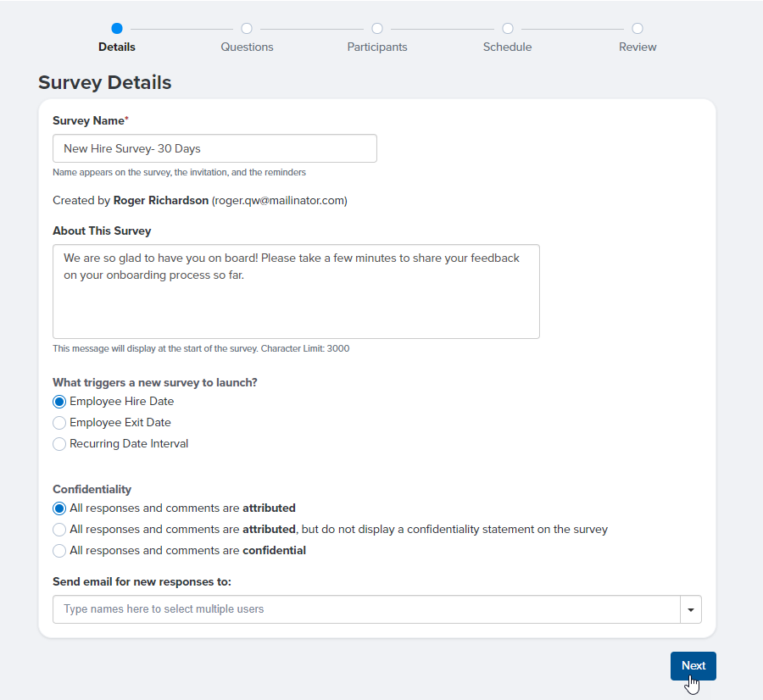Select Employee Exit Date trigger option
Screen dimensions: 763x700
pos(58,422)
